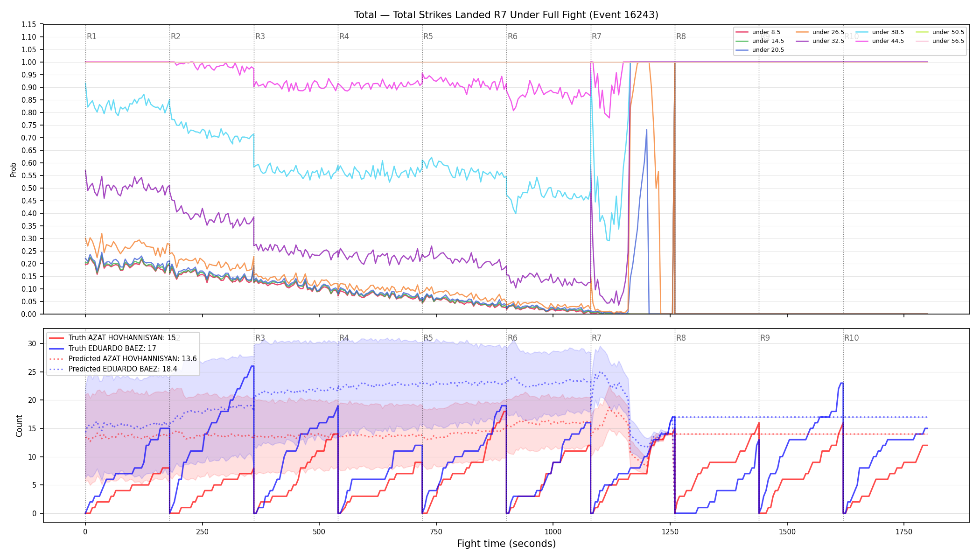Image resolution: width=980 pixels, height=560 pixels.
Task: Click the 20 tick on the Count axis
Action: 32,400
